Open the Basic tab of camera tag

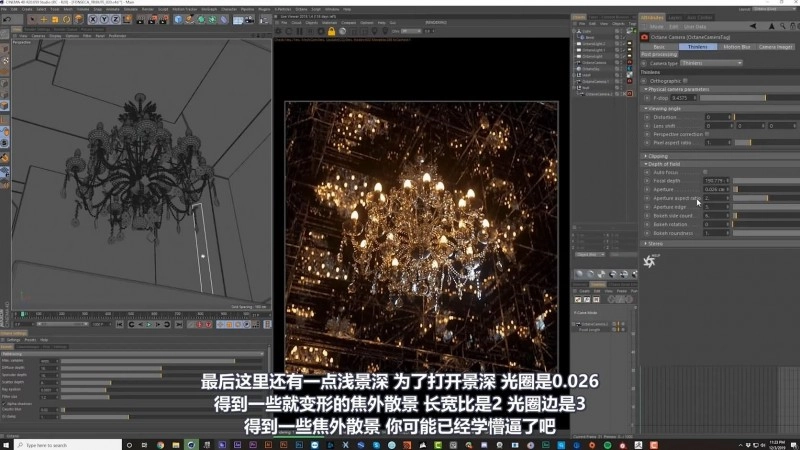660,46
